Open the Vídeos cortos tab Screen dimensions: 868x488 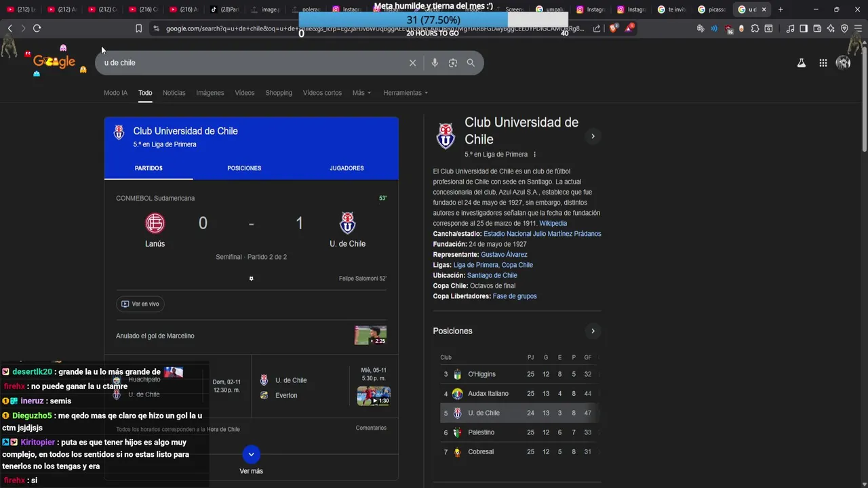pyautogui.click(x=322, y=93)
